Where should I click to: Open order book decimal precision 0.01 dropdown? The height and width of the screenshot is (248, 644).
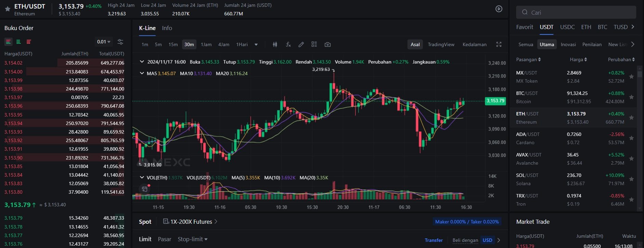click(104, 42)
